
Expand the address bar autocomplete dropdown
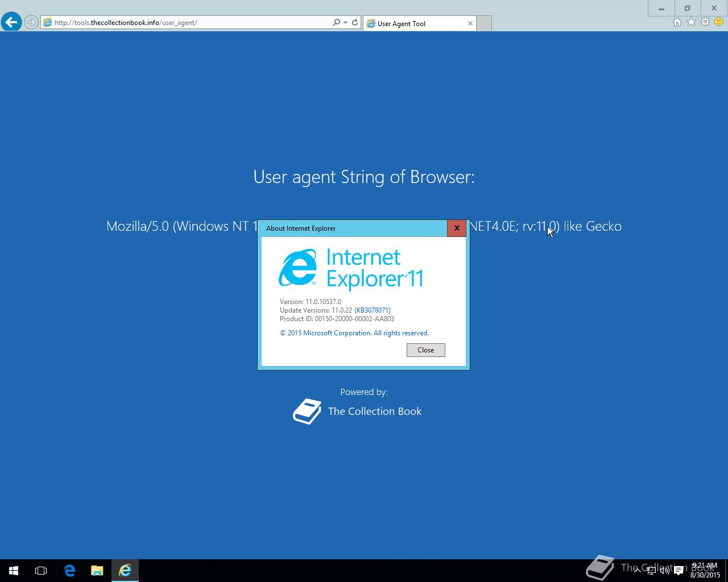point(345,23)
